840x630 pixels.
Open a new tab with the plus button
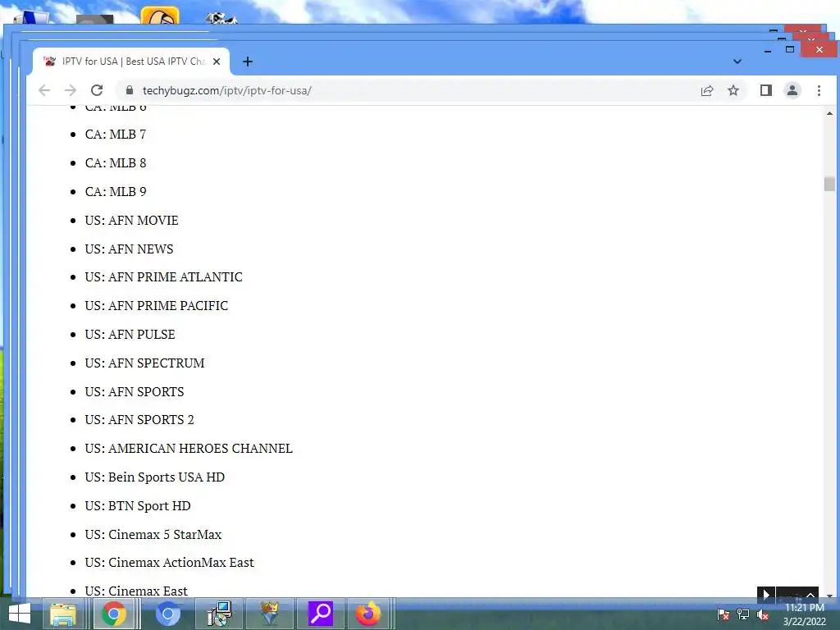coord(248,62)
